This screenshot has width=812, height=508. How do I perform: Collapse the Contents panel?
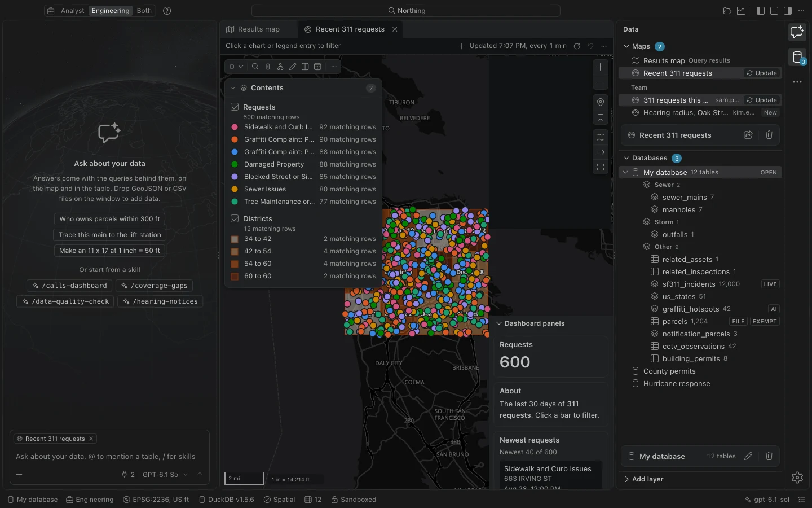[233, 88]
